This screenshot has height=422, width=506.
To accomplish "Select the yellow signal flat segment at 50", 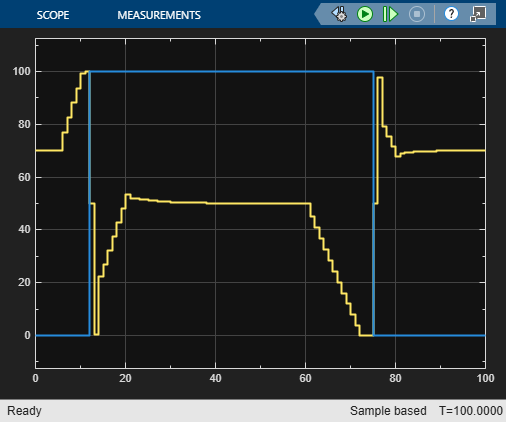I will tap(258, 203).
